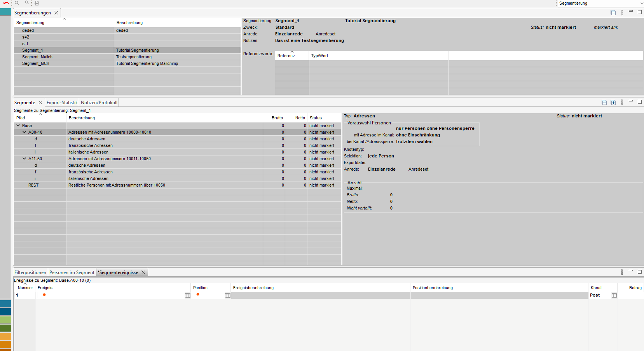Close the Segmentereignisse tab
This screenshot has width=644, height=351.
click(x=143, y=272)
